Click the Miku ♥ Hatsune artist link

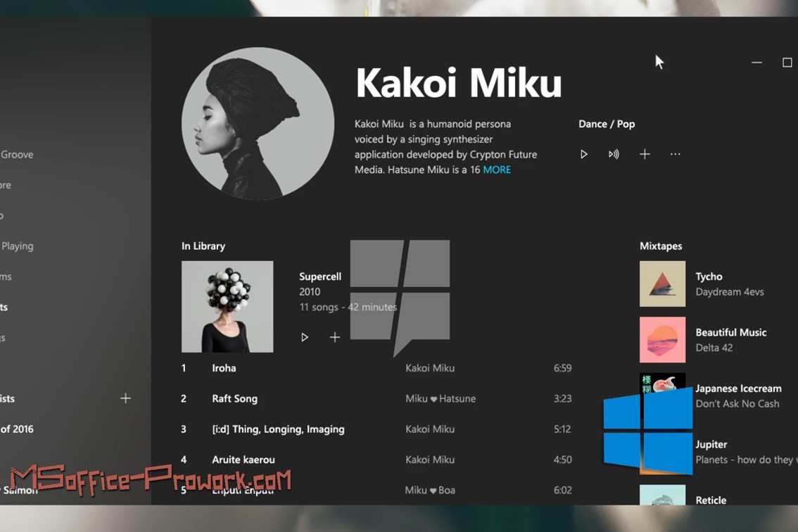coord(441,398)
